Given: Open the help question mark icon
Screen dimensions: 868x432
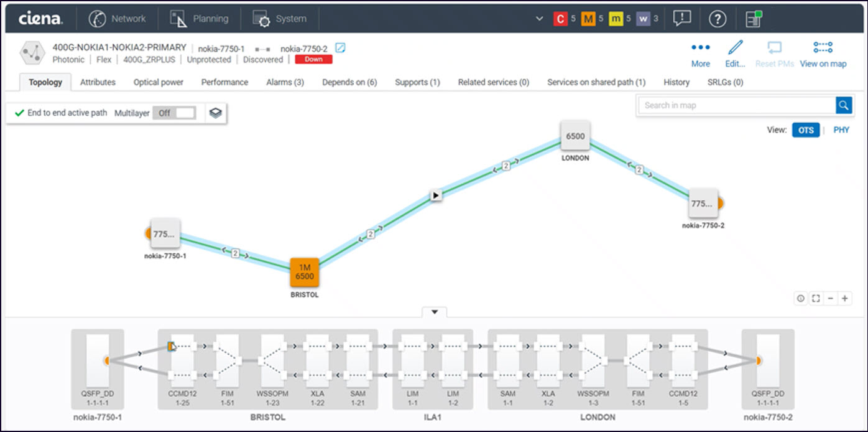Looking at the screenshot, I should 718,19.
